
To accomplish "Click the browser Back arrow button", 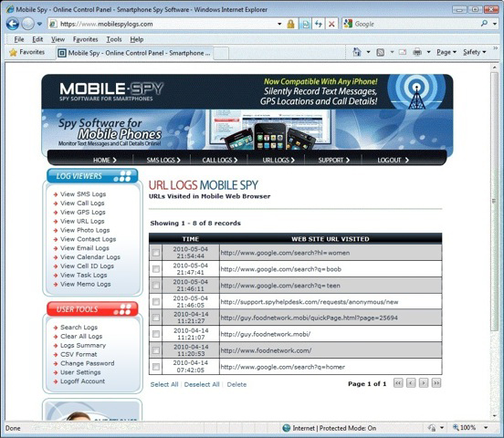I will click(x=13, y=24).
